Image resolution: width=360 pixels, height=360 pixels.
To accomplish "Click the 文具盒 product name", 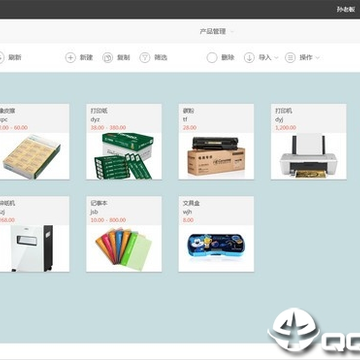I will pos(191,203).
